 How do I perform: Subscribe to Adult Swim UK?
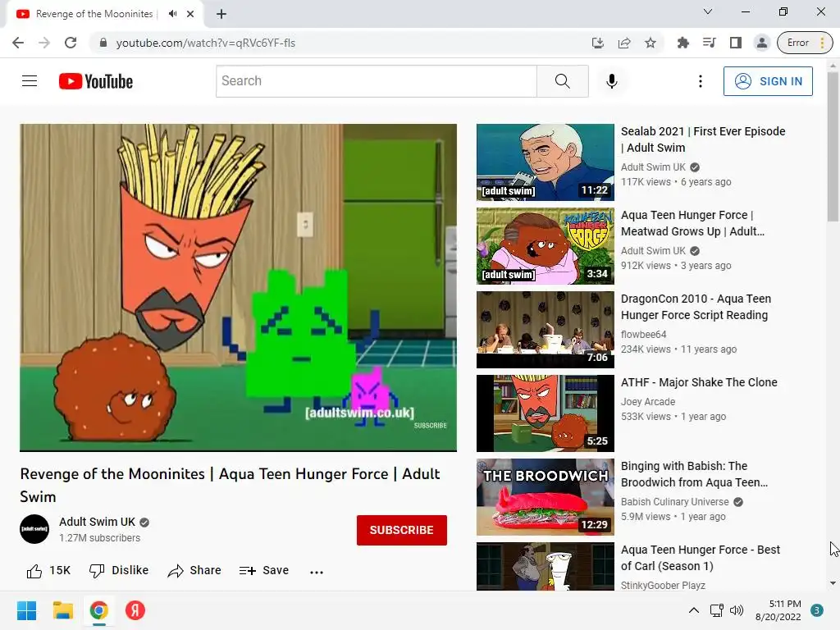(402, 530)
